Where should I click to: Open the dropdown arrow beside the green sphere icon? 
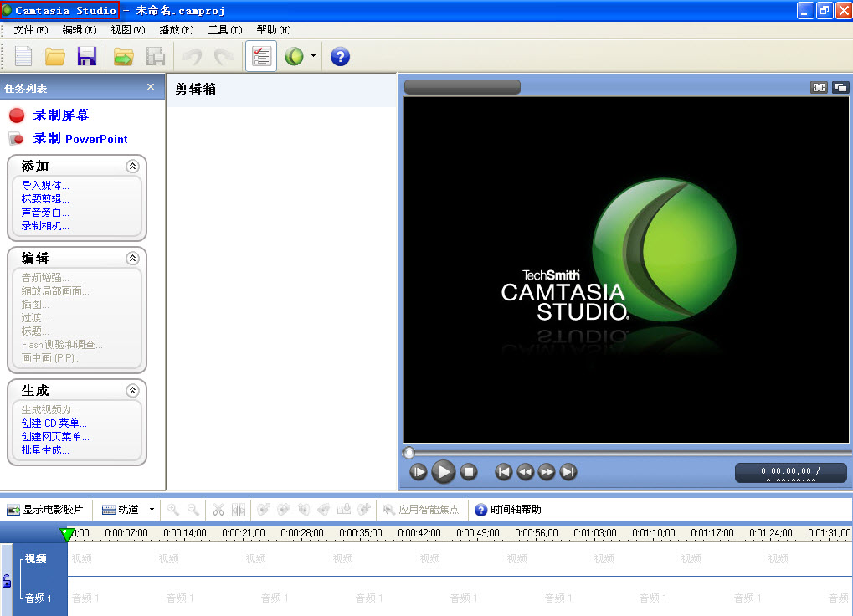coord(313,55)
